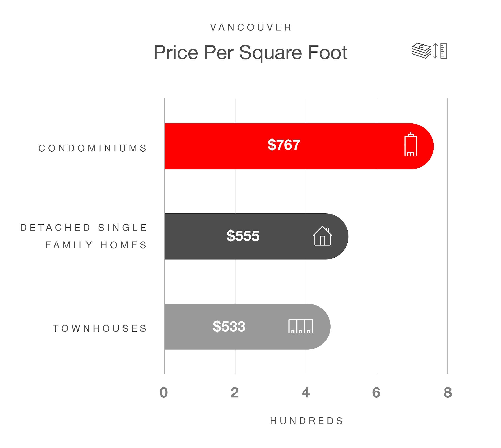The width and height of the screenshot is (501, 448).
Task: Select the red Condominiums bar
Action: (299, 146)
